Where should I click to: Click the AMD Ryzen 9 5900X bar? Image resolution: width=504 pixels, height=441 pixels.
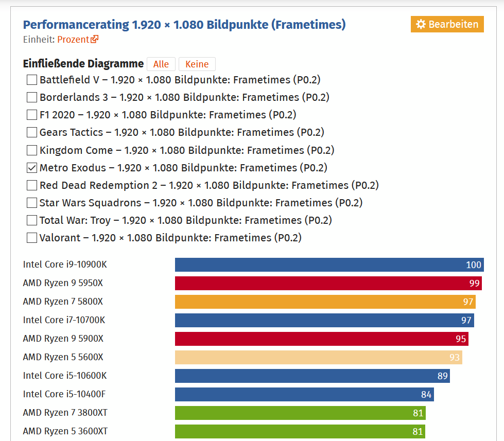tap(321, 339)
